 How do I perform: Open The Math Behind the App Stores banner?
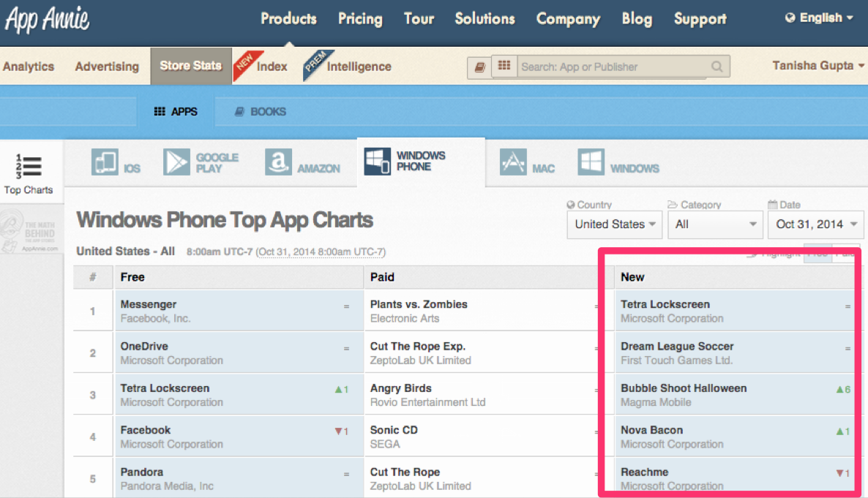click(31, 231)
